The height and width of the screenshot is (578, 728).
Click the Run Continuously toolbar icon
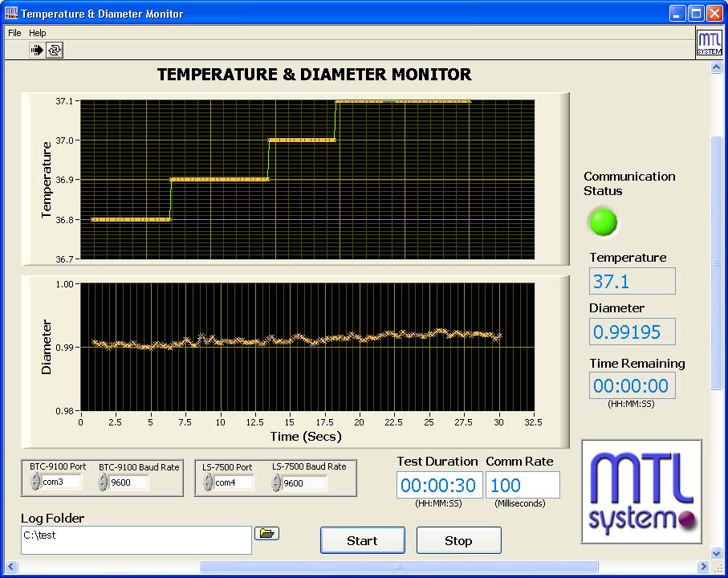point(54,50)
